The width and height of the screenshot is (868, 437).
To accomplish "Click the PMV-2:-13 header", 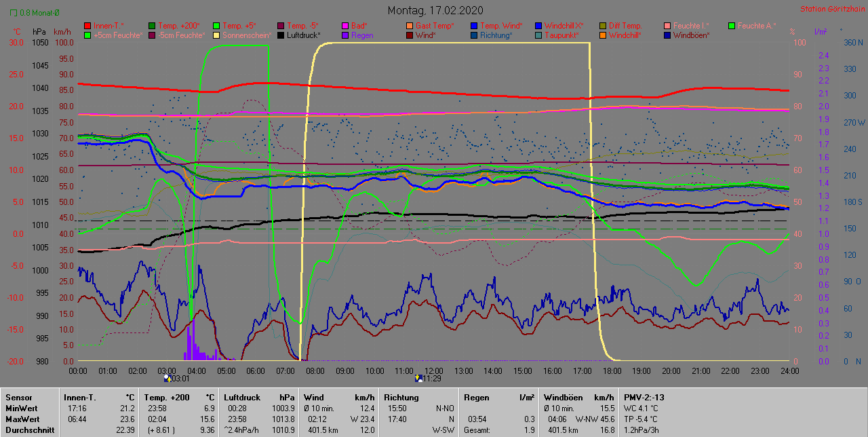I will [643, 397].
